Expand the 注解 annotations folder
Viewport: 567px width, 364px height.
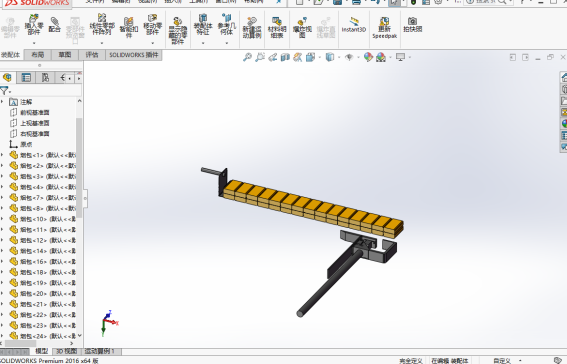point(2,102)
